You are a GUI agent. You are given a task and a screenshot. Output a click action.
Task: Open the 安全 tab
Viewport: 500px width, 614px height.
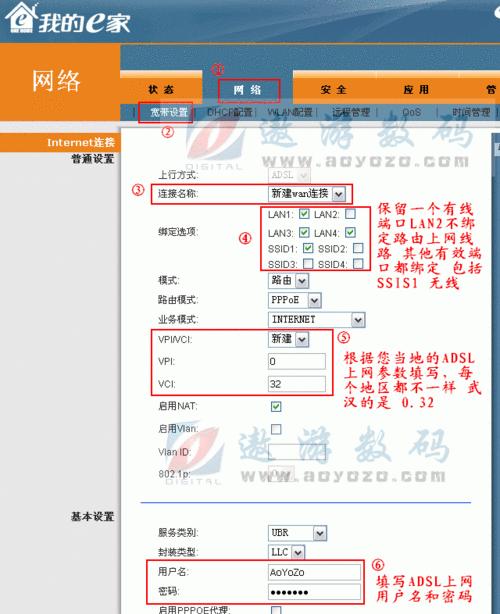(x=334, y=90)
